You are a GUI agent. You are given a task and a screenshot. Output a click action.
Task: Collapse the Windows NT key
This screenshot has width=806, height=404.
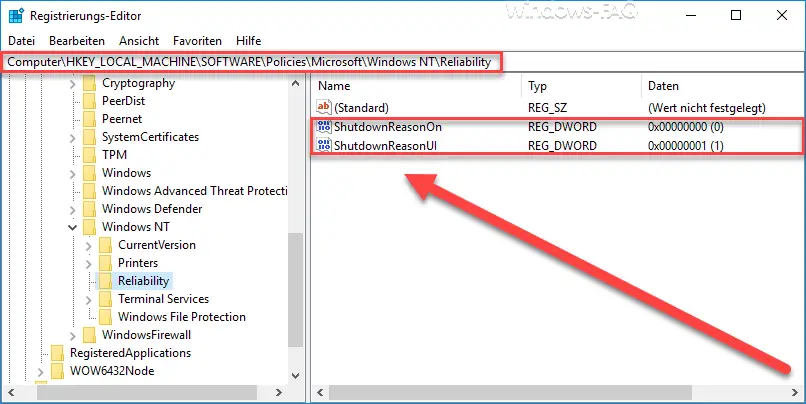(x=72, y=227)
